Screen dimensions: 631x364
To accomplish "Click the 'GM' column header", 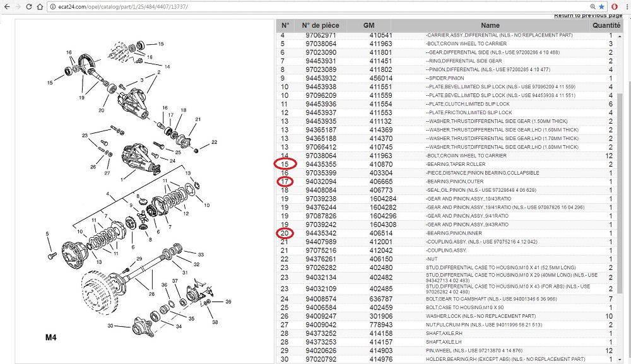I will point(369,25).
